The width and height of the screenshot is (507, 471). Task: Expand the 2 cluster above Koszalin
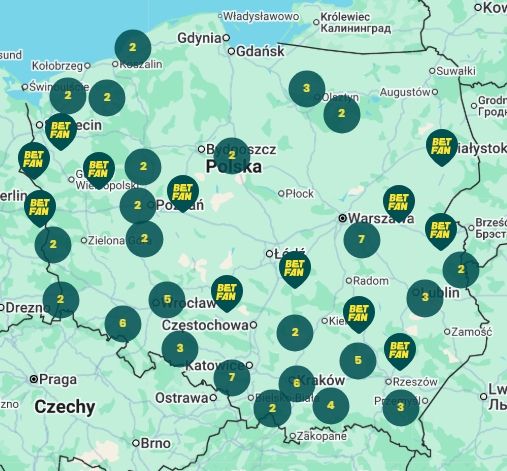[133, 48]
